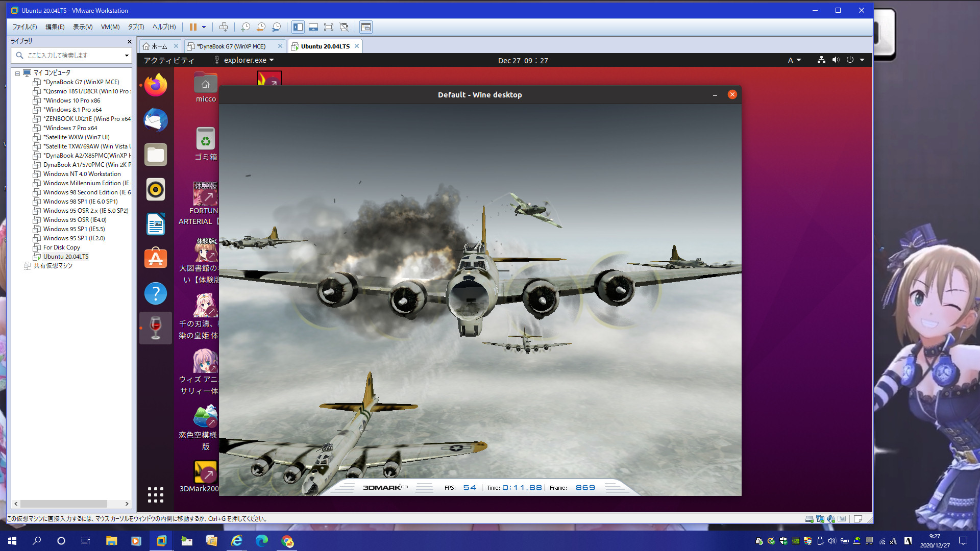Image resolution: width=980 pixels, height=551 pixels.
Task: Open the library search filter dropdown
Action: (127, 55)
